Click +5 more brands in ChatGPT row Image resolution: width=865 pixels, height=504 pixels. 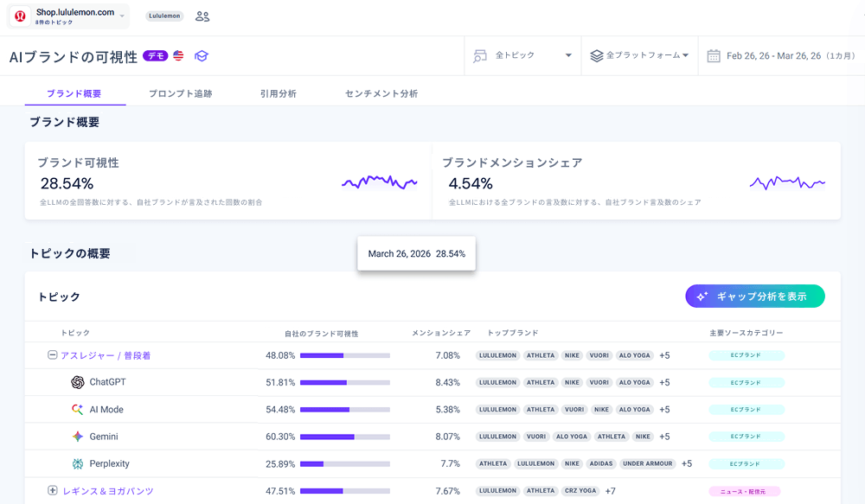pyautogui.click(x=664, y=383)
